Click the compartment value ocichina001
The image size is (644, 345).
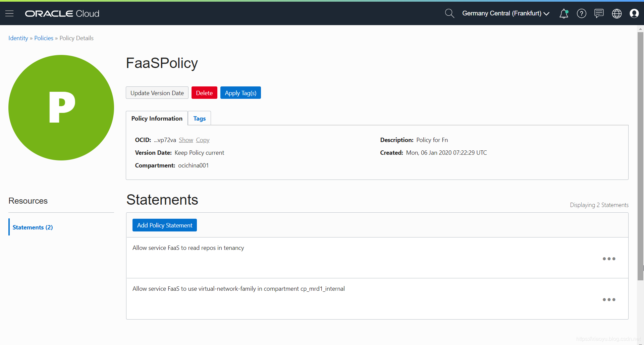pyautogui.click(x=193, y=165)
